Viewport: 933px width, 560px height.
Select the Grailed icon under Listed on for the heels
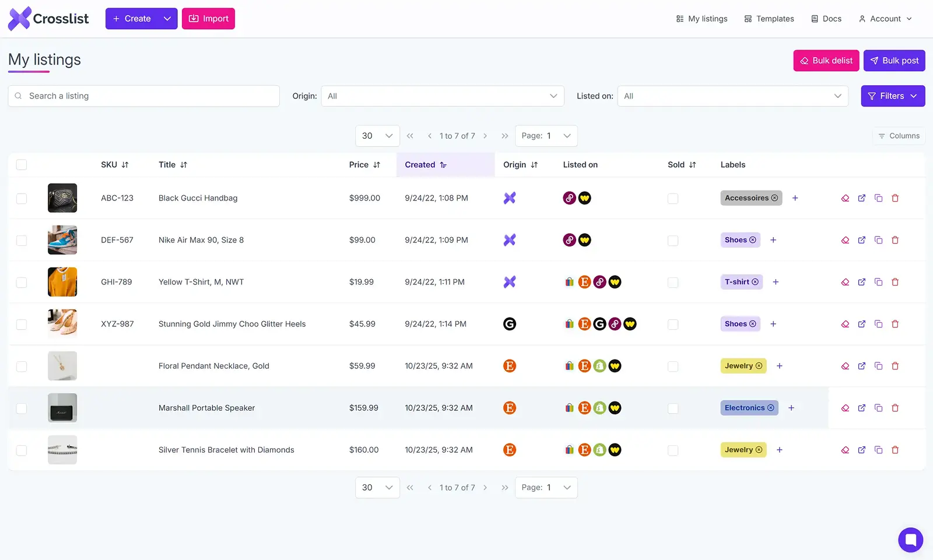599,324
